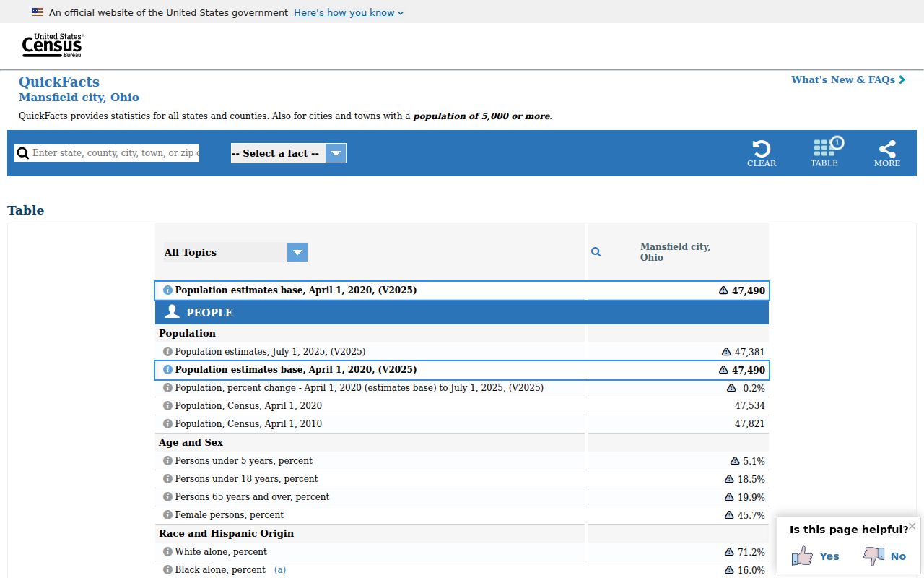Click warning triangle next to 5.1% value
Screen dimensions: 924x578
[735, 461]
